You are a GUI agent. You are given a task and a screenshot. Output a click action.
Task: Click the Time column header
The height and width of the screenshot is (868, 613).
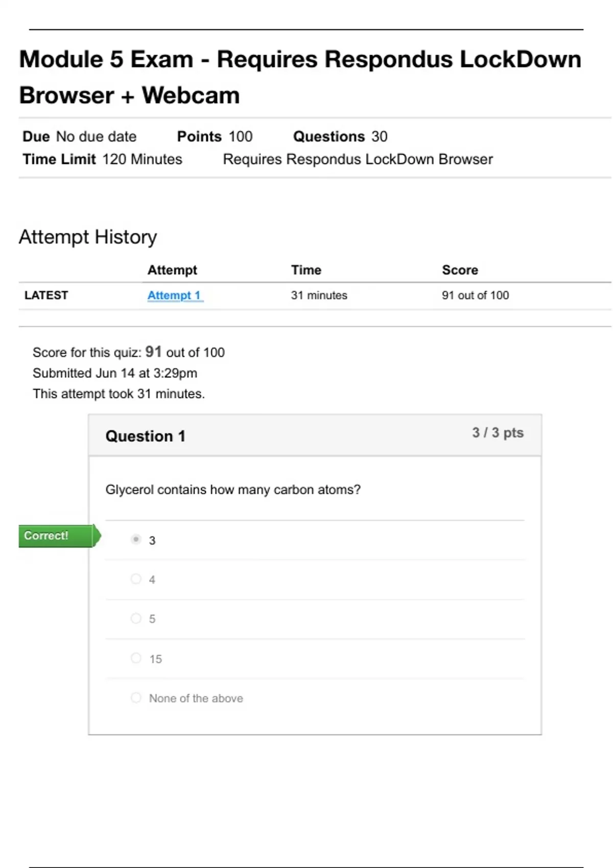tap(306, 270)
